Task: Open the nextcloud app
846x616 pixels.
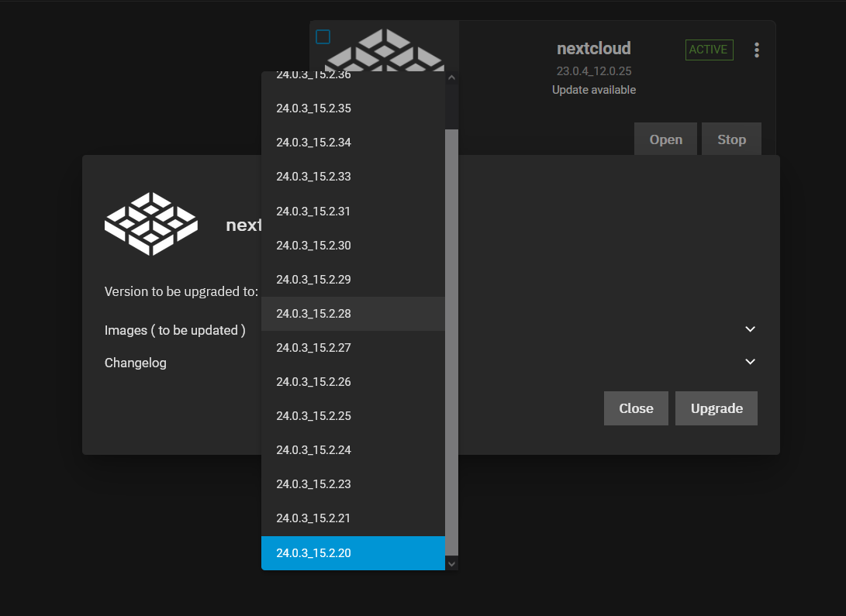Action: tap(666, 139)
